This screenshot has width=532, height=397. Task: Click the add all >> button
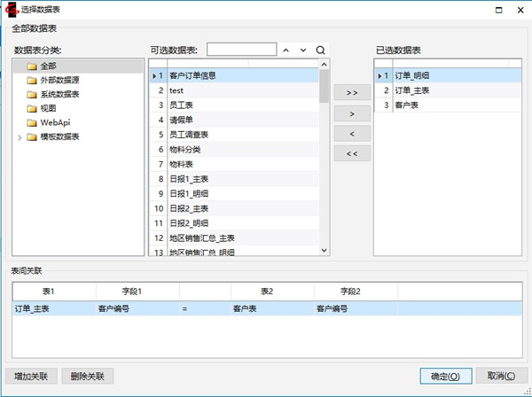pos(352,93)
